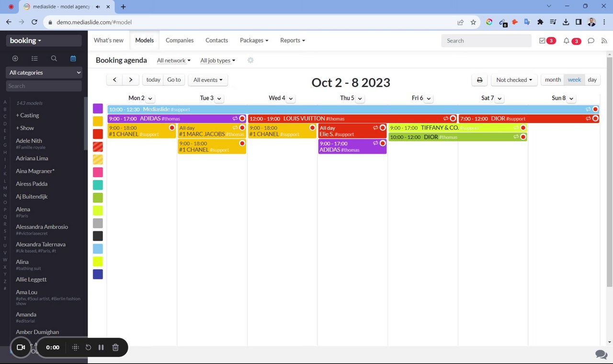The height and width of the screenshot is (364, 613).
Task: Go to the previous week
Action: [x=114, y=80]
